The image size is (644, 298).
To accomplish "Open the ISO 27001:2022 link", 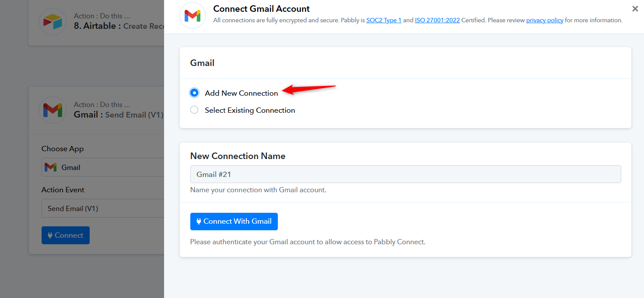I will tap(437, 21).
